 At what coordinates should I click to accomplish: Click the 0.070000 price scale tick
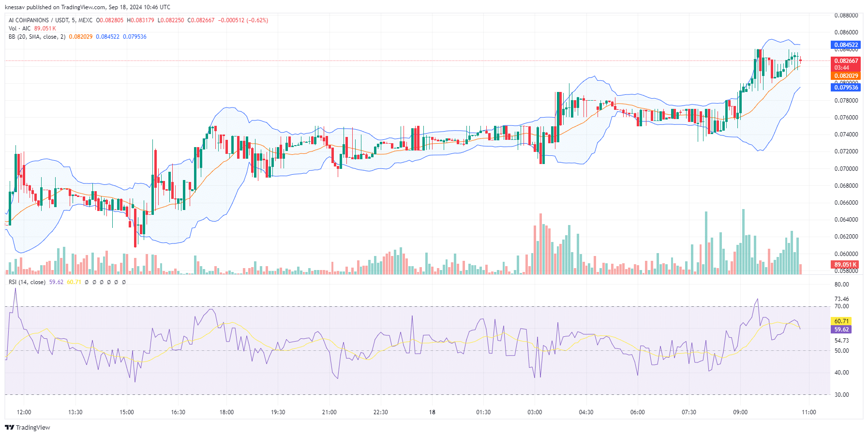click(x=846, y=169)
